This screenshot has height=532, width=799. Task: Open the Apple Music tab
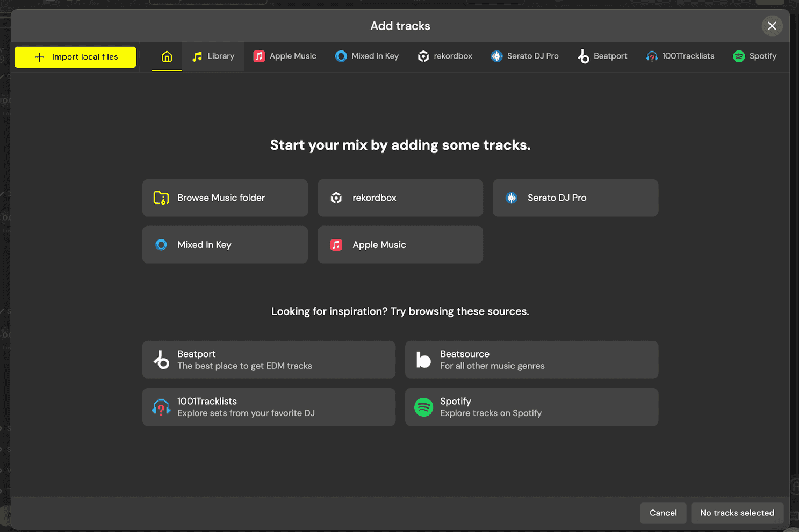[x=285, y=56]
